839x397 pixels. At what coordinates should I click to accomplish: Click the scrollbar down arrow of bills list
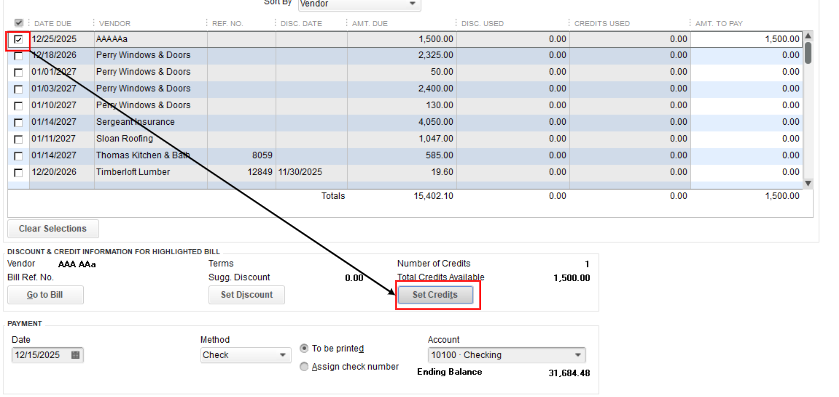coord(808,183)
